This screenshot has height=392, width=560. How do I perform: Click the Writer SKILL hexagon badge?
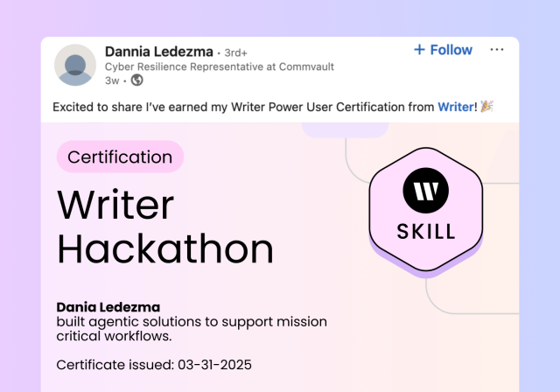426,213
